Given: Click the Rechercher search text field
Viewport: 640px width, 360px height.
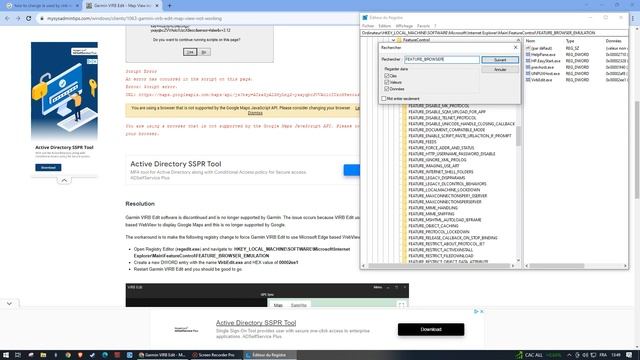Looking at the screenshot, I should (442, 60).
